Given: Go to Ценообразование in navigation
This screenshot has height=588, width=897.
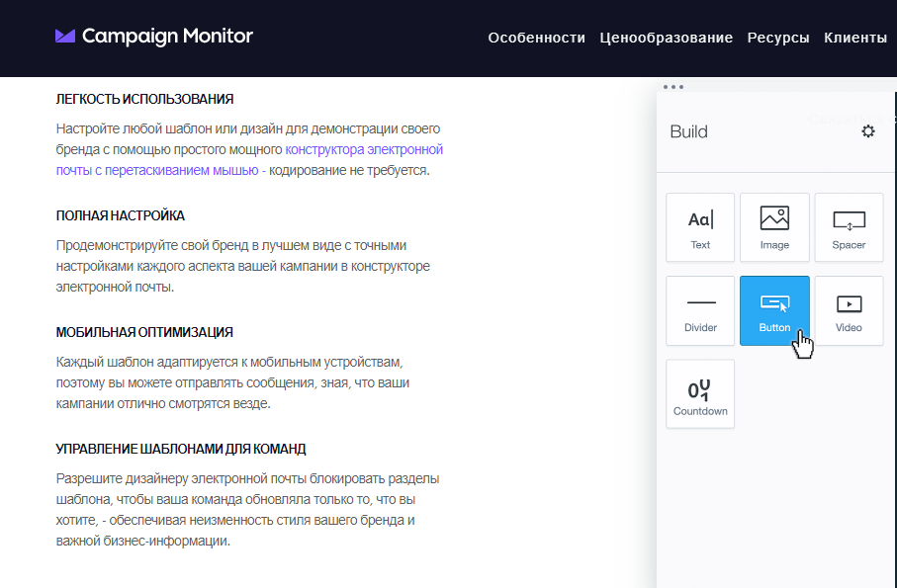Looking at the screenshot, I should point(667,38).
